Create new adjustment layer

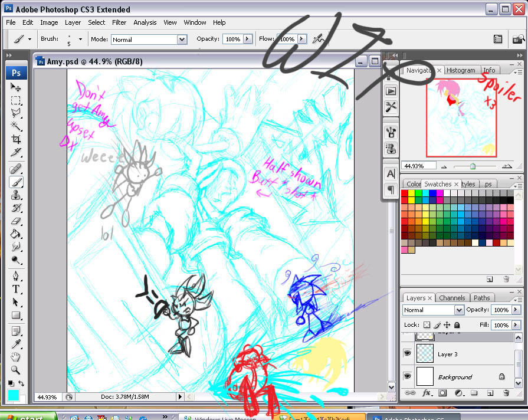(458, 393)
